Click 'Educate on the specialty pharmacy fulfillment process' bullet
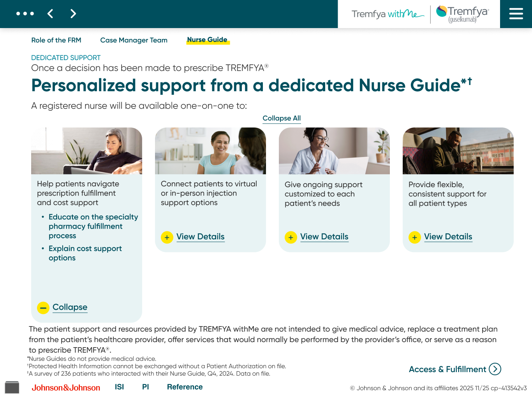Image resolution: width=532 pixels, height=399 pixels. pyautogui.click(x=93, y=226)
